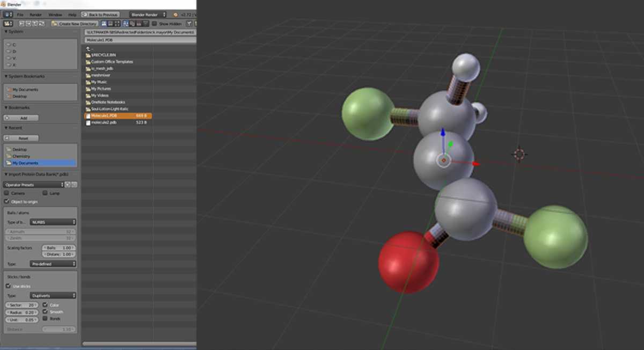Open the Operator Presets dropdown

coord(34,185)
